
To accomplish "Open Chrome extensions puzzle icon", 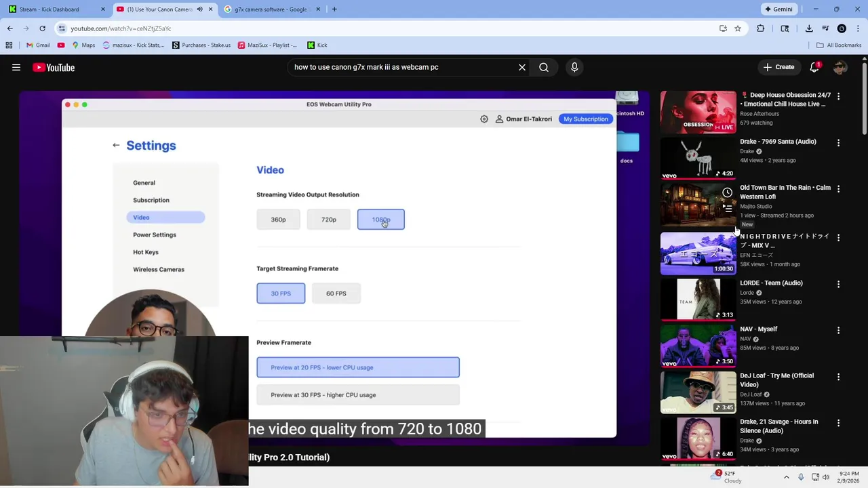I will (760, 28).
